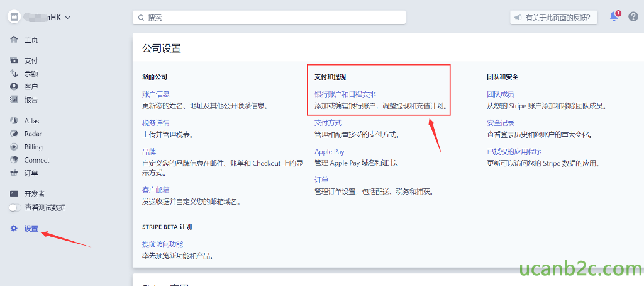Click the text 查看登录历史和您账户的重大变化。

[x=540, y=134]
